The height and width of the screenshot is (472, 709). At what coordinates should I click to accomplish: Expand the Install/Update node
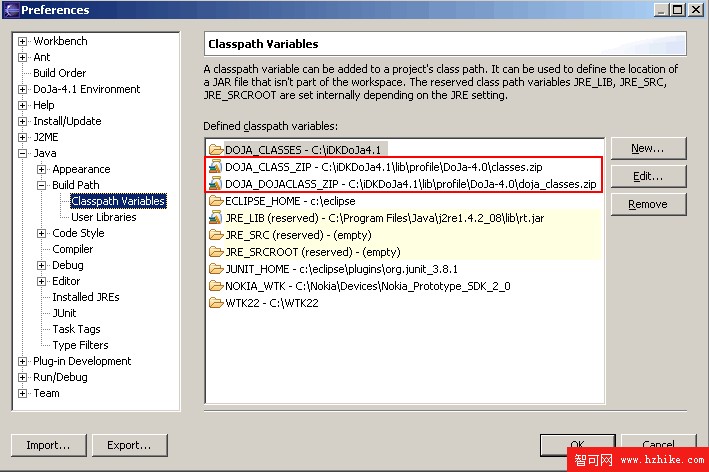pos(22,121)
